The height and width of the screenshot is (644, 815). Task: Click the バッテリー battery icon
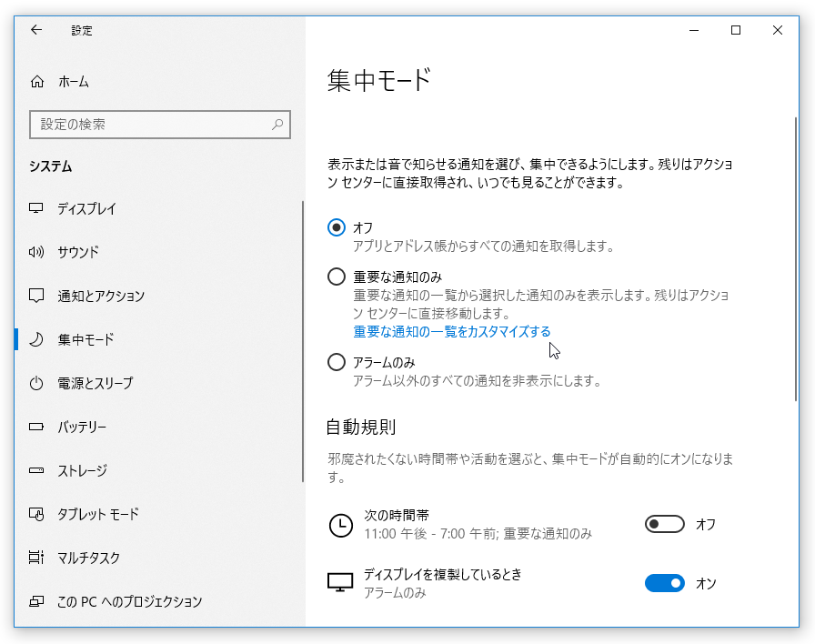[35, 427]
